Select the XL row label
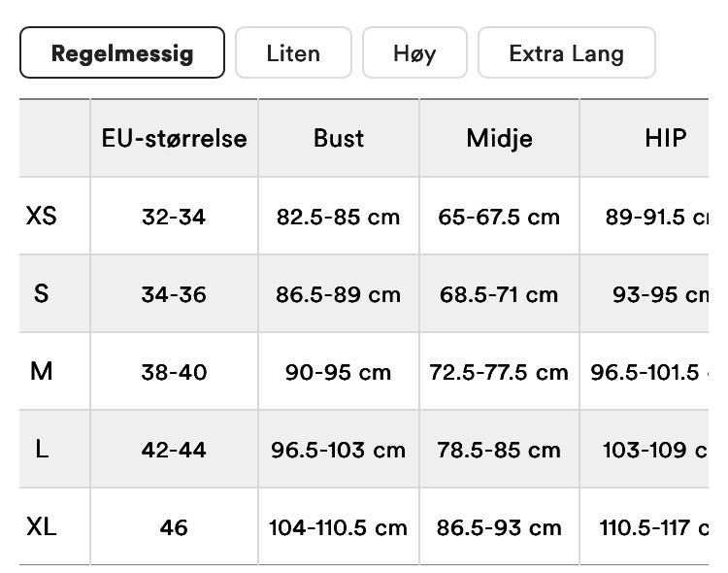728x573 pixels. click(42, 526)
